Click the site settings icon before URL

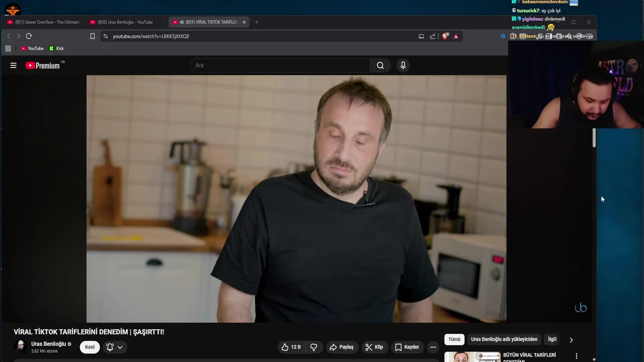point(105,36)
